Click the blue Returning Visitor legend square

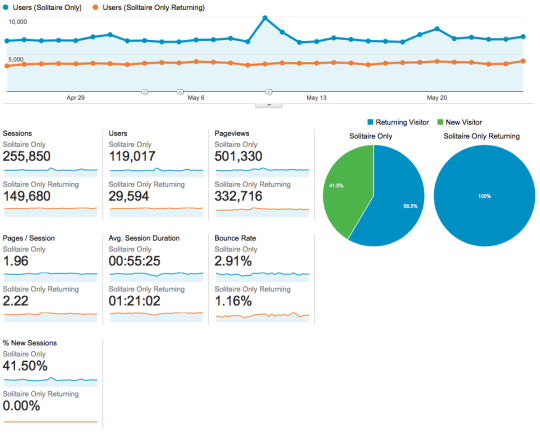(x=371, y=122)
